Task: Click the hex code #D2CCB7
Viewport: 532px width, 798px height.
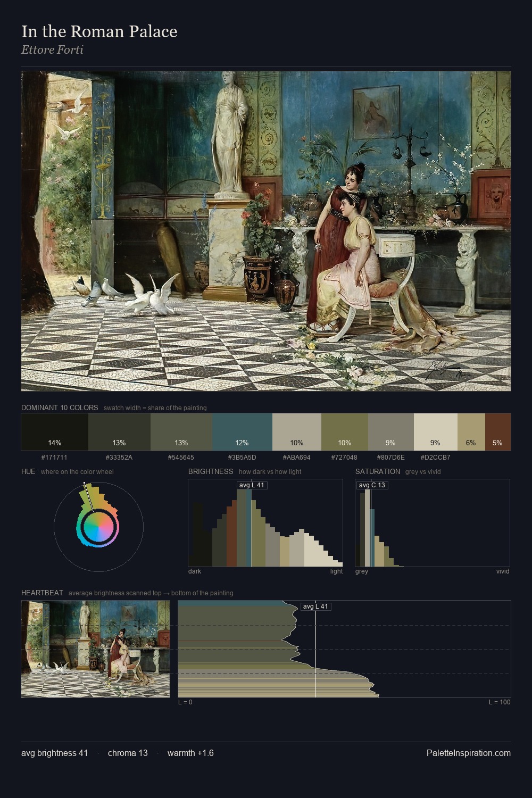Action: tap(435, 458)
